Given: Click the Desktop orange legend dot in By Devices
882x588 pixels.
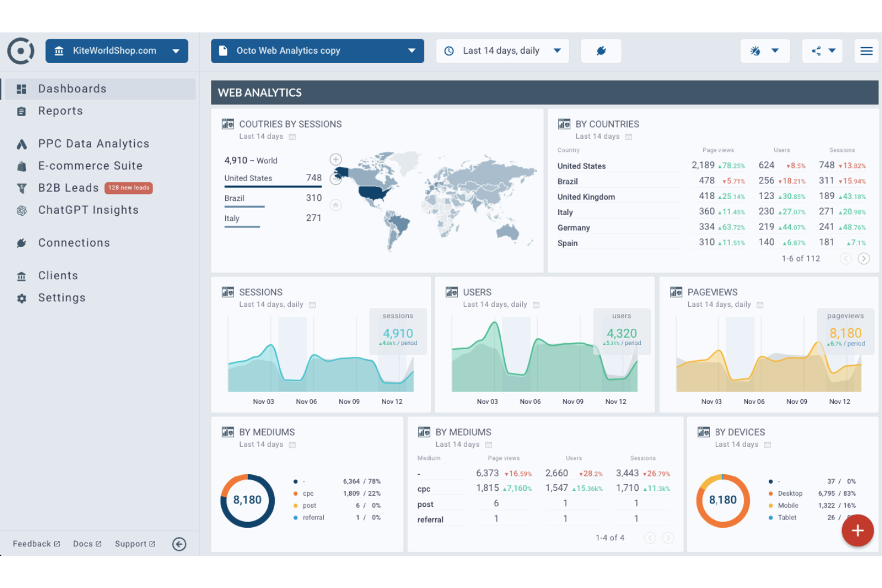Looking at the screenshot, I should (771, 493).
